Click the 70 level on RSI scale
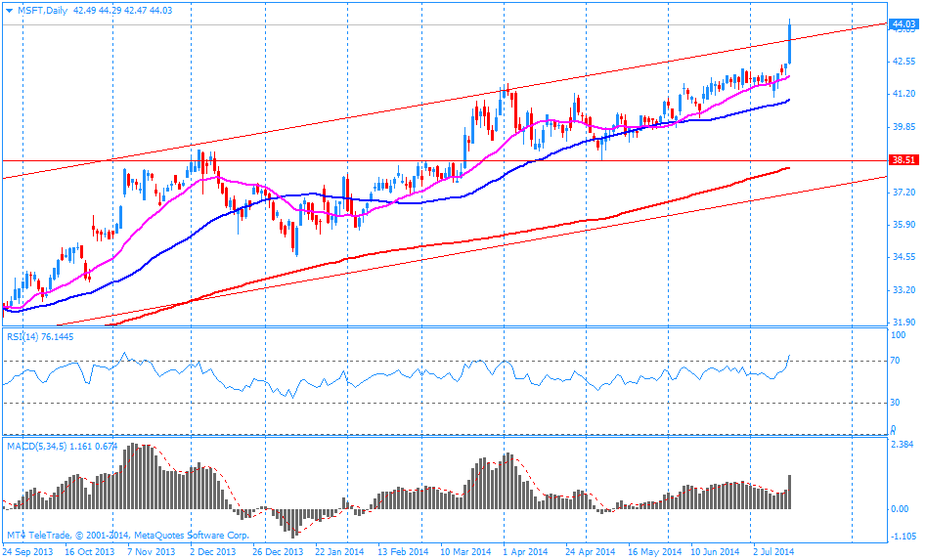 click(894, 361)
